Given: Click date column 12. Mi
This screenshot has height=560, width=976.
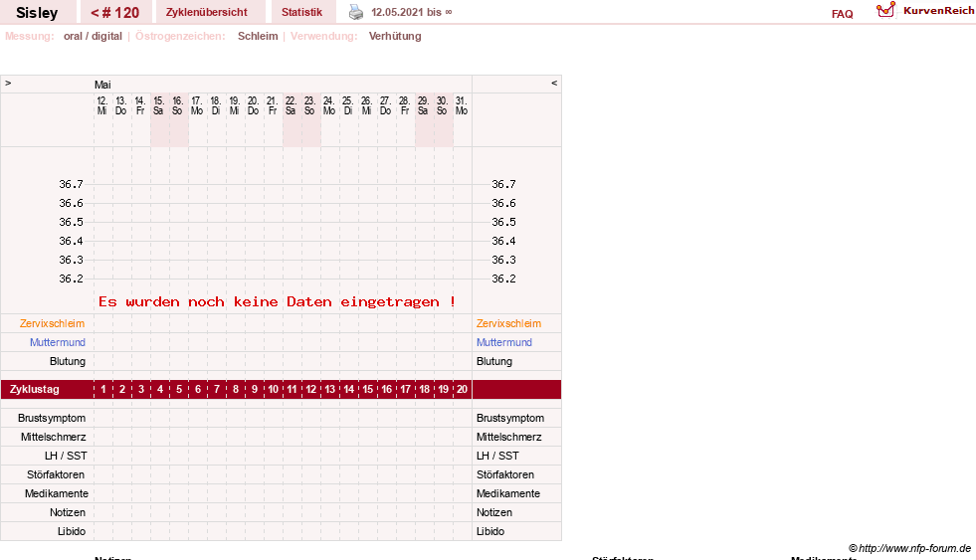Looking at the screenshot, I should [102, 105].
